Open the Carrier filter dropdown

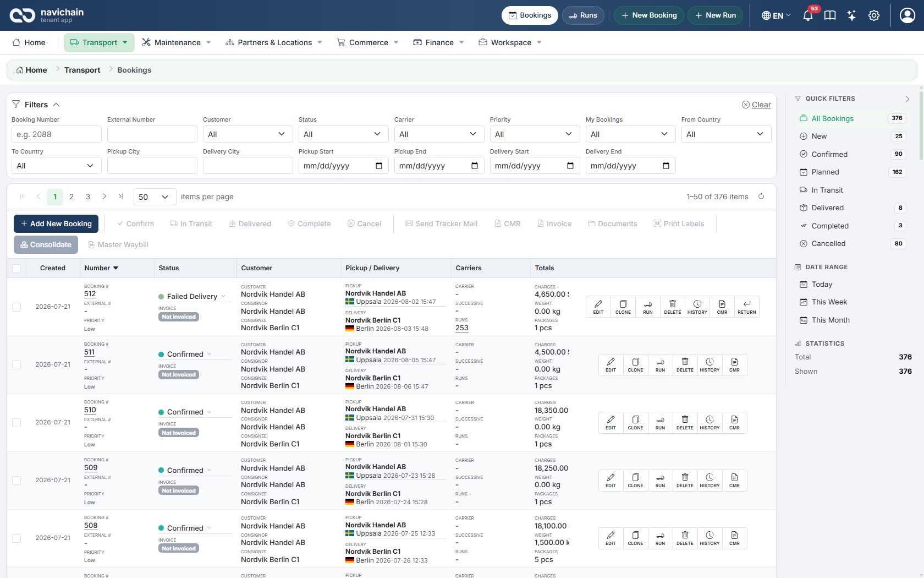click(439, 134)
